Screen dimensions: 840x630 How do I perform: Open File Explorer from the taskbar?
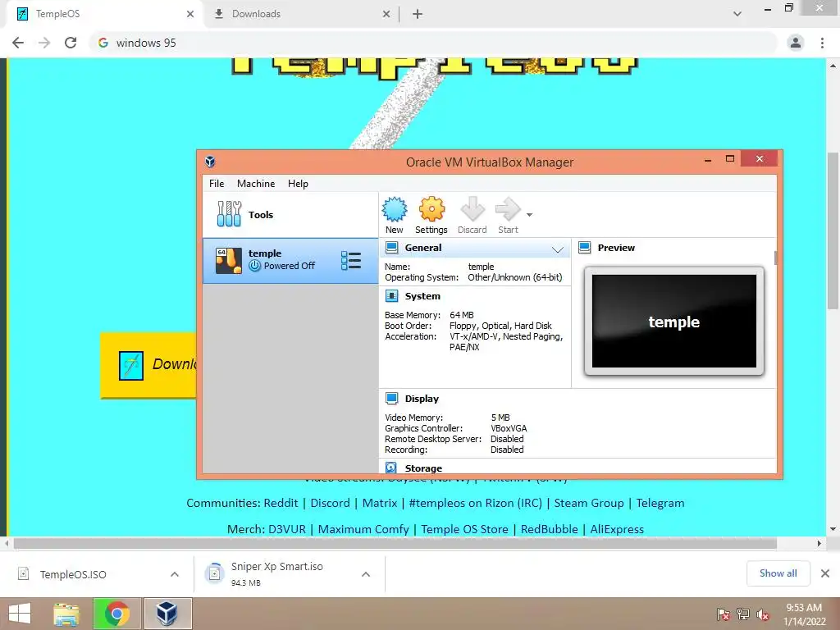(66, 614)
